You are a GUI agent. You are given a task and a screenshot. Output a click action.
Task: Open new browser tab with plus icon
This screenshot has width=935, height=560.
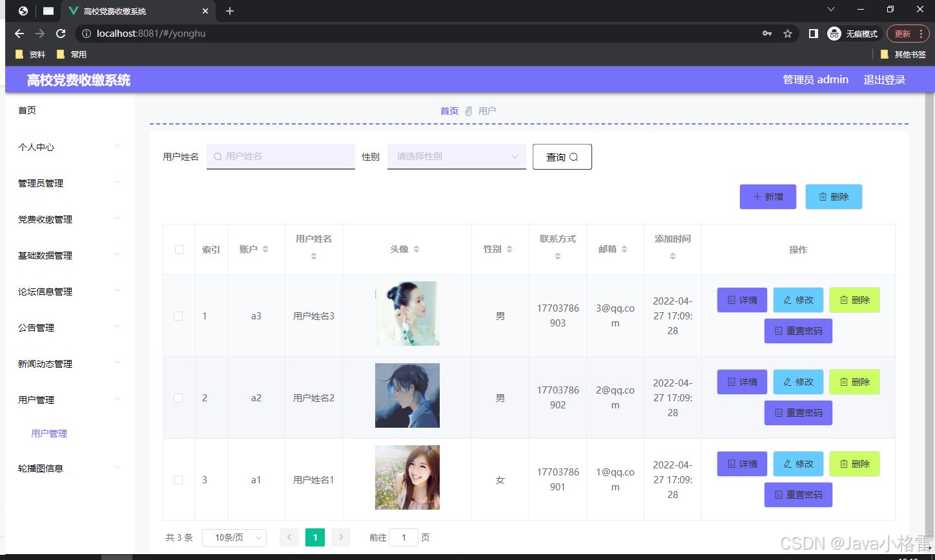pyautogui.click(x=230, y=11)
